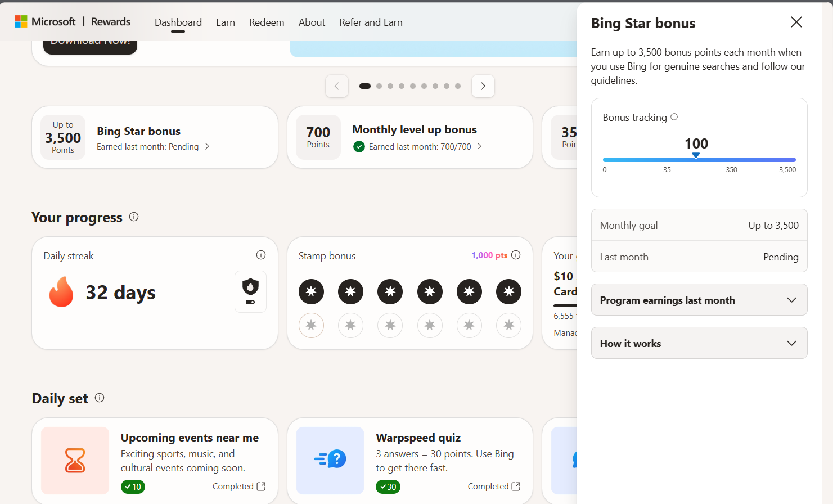Click the last empty stamp
Viewport: 833px width, 504px height.
(x=508, y=325)
